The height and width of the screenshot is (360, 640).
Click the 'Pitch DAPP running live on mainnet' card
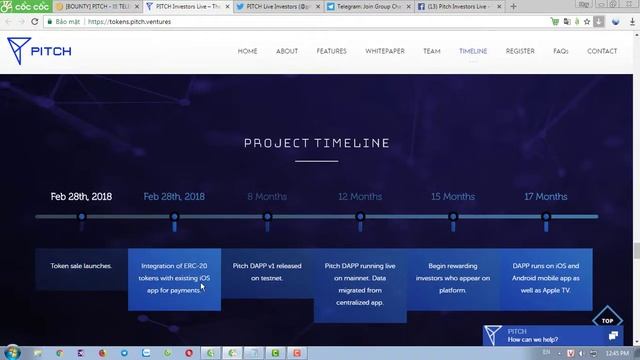click(360, 285)
